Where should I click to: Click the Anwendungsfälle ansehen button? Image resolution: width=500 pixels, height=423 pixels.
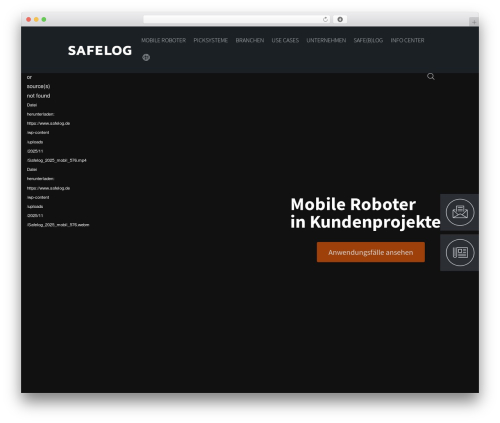click(371, 252)
